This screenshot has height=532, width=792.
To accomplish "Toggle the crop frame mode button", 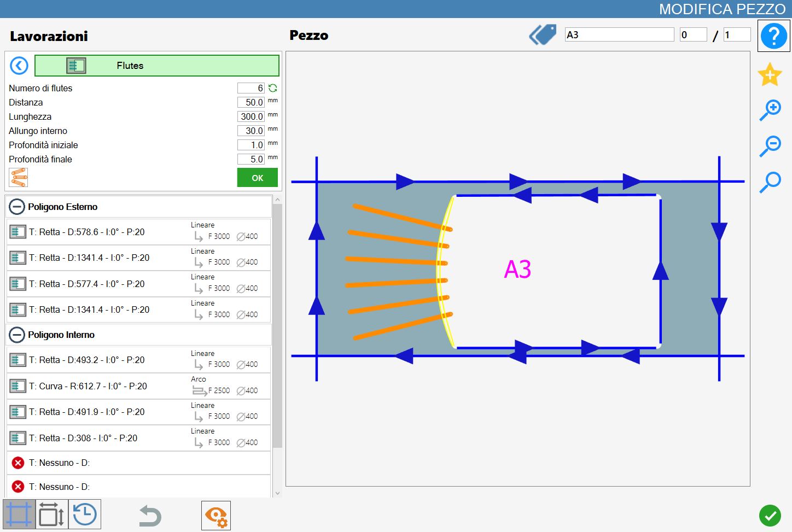I will coord(19,515).
